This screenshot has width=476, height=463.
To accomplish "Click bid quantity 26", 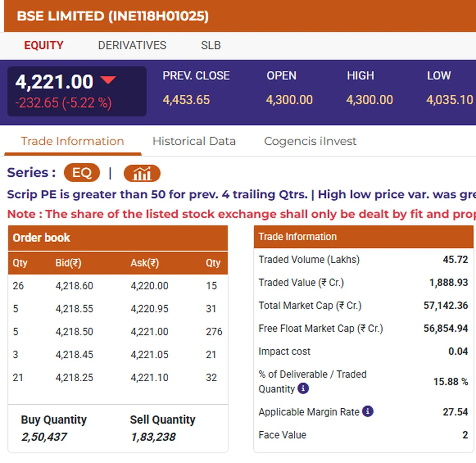I will (x=18, y=286).
